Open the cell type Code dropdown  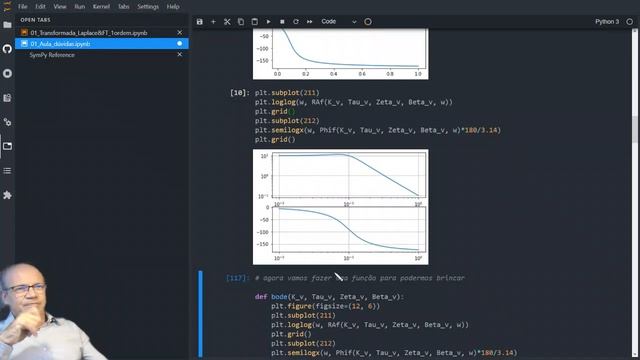click(339, 22)
